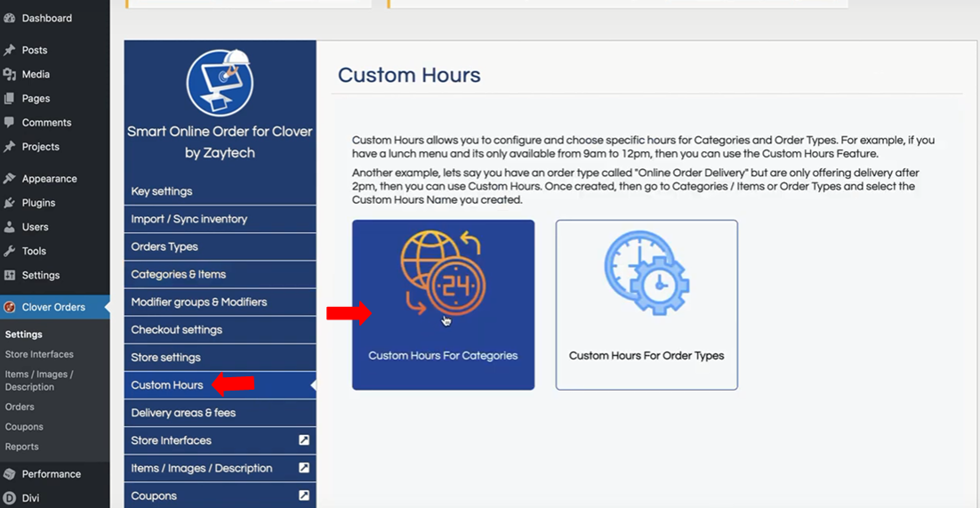Open the Orders submenu link
This screenshot has width=980, height=508.
(x=20, y=407)
